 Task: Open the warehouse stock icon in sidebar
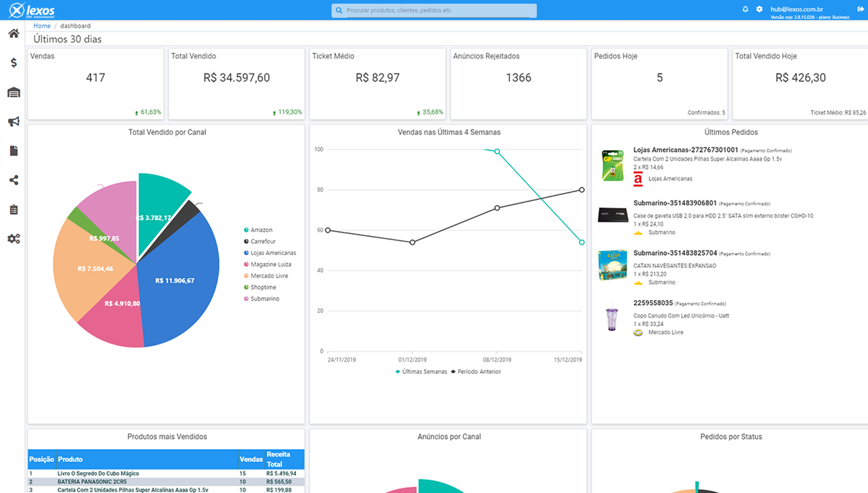pyautogui.click(x=14, y=92)
